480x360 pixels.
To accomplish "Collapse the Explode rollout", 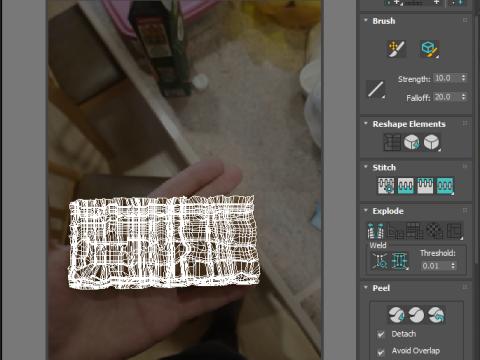I will 366,211.
